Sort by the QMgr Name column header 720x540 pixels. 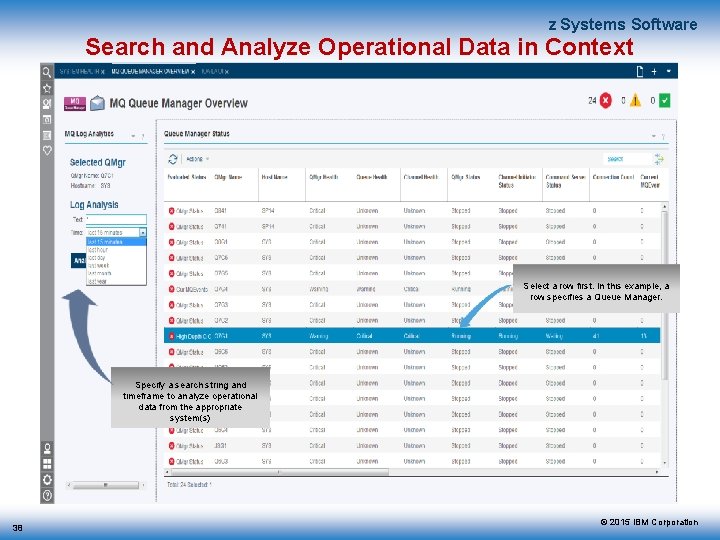point(228,177)
